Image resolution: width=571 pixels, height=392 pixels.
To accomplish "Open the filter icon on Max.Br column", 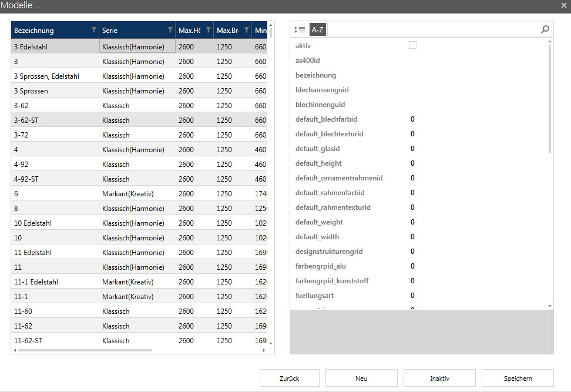I will point(247,30).
